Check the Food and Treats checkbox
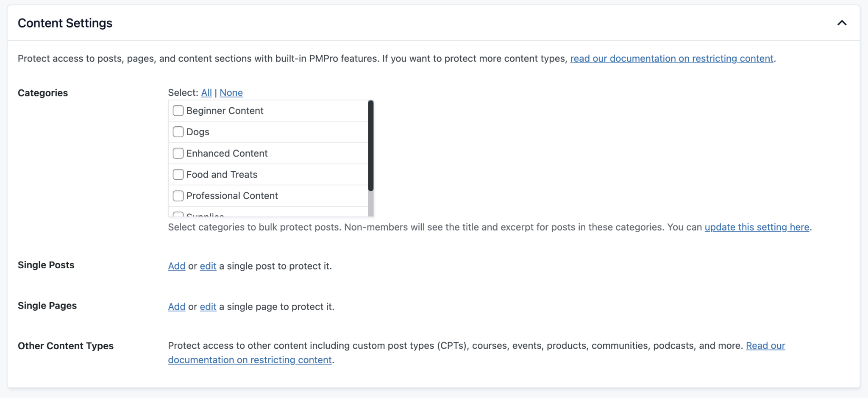 178,174
